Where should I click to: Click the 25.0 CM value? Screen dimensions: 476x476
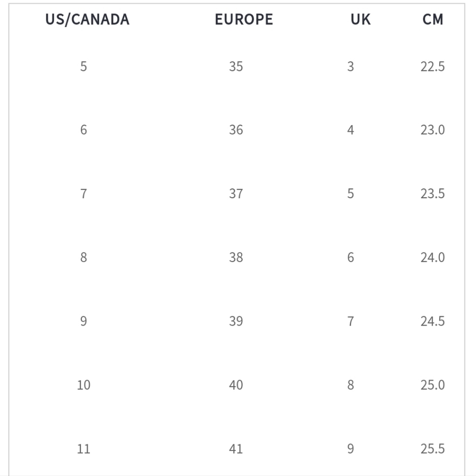432,385
